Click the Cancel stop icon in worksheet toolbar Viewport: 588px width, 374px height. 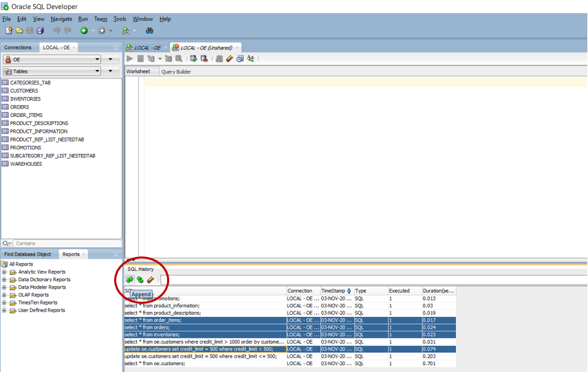(140, 58)
